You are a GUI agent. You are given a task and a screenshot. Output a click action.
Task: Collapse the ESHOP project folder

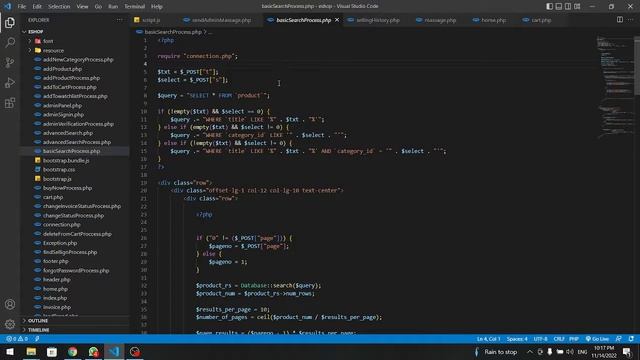pos(36,31)
